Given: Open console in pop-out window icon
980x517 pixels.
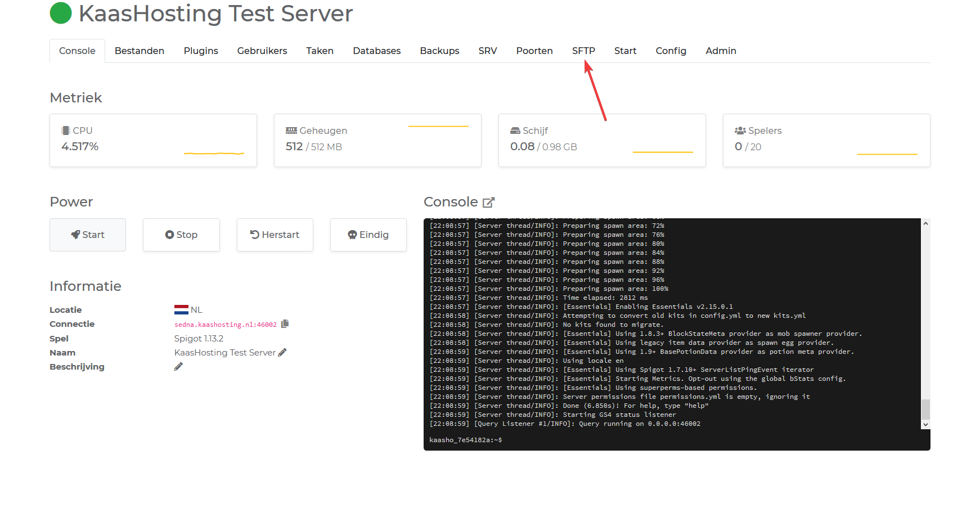Looking at the screenshot, I should pos(488,203).
